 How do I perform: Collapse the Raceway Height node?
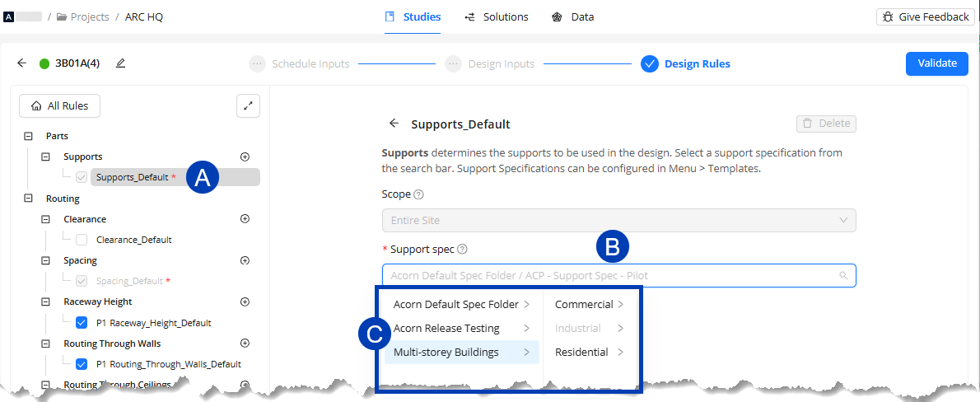(45, 301)
